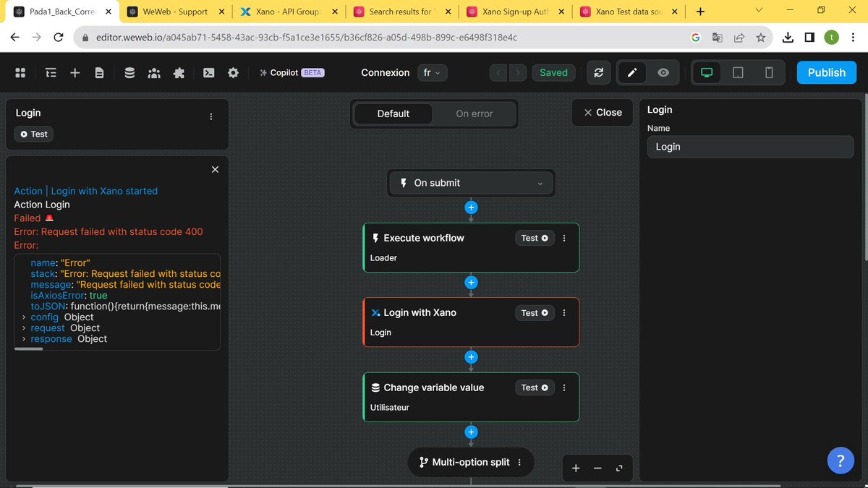Close the workflow editor
This screenshot has height=488, width=868.
[x=603, y=112]
